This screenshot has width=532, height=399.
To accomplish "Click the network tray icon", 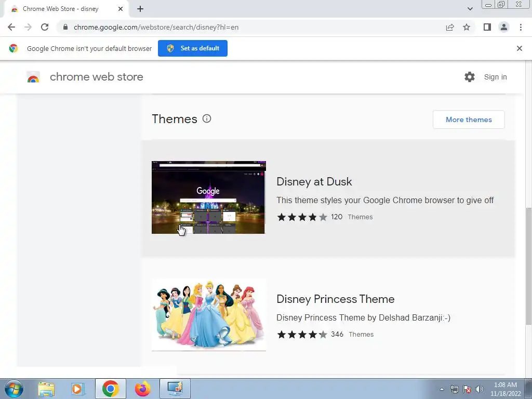I will (x=454, y=389).
